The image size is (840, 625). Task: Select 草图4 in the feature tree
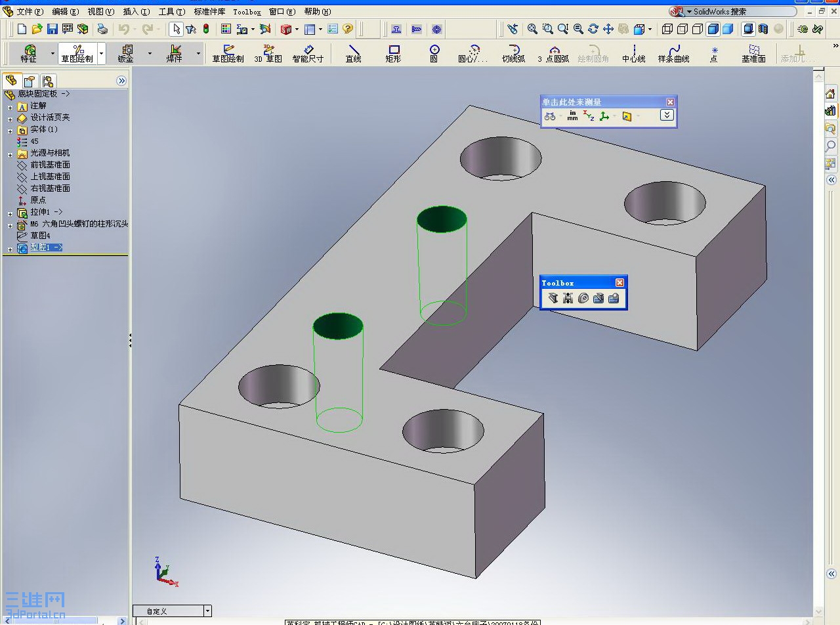pyautogui.click(x=40, y=235)
